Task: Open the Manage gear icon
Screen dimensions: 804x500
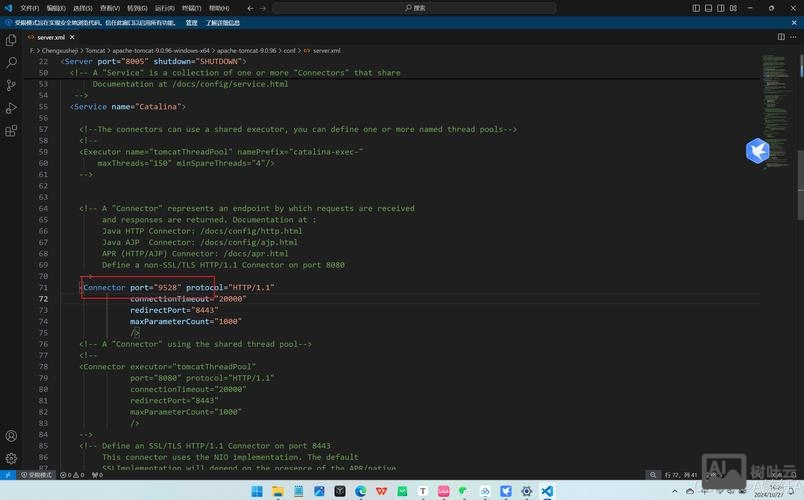Action: (11, 458)
